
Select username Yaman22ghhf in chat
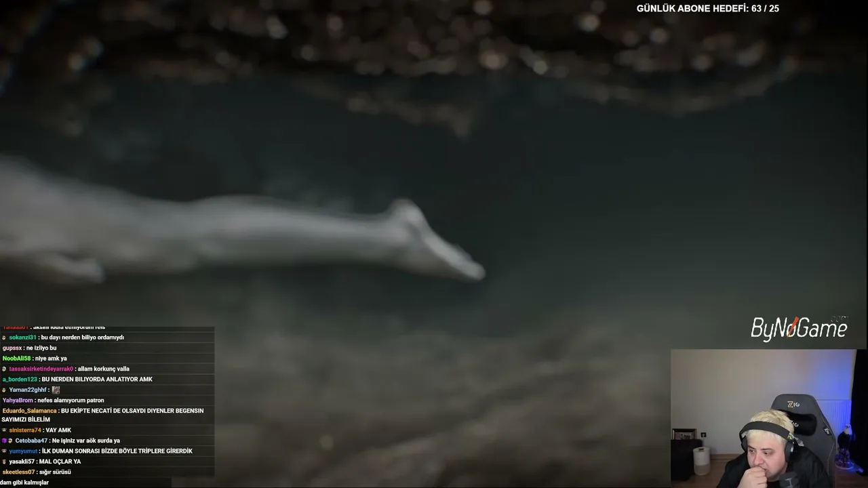pos(28,390)
